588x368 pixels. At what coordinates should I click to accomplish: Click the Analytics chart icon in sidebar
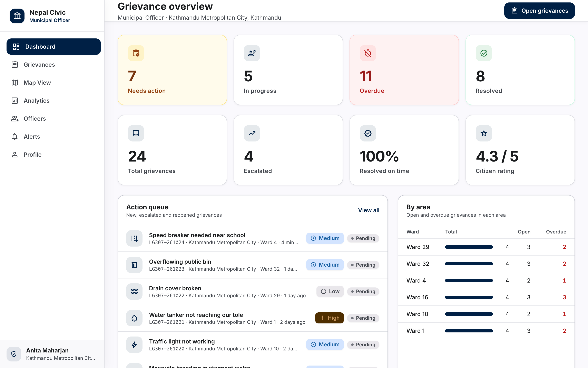[x=15, y=101]
